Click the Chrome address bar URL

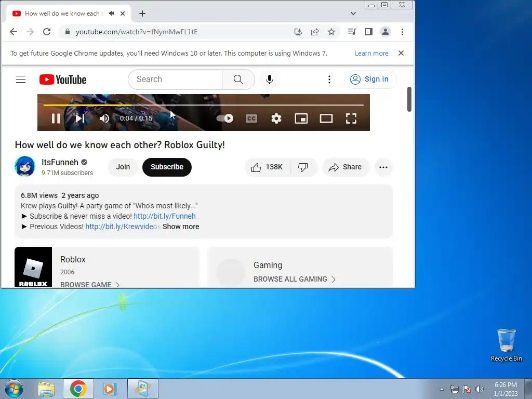point(137,32)
